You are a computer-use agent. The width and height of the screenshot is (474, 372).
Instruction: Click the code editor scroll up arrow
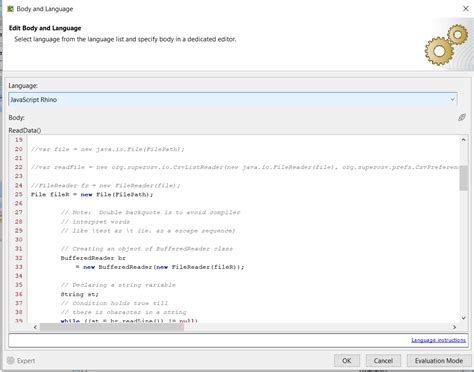463,140
